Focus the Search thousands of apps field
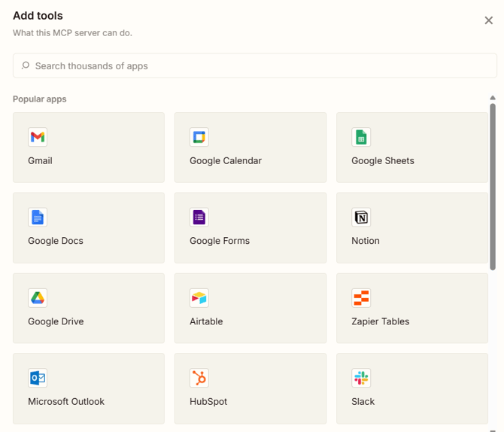Image resolution: width=504 pixels, height=432 pixels. [x=256, y=65]
